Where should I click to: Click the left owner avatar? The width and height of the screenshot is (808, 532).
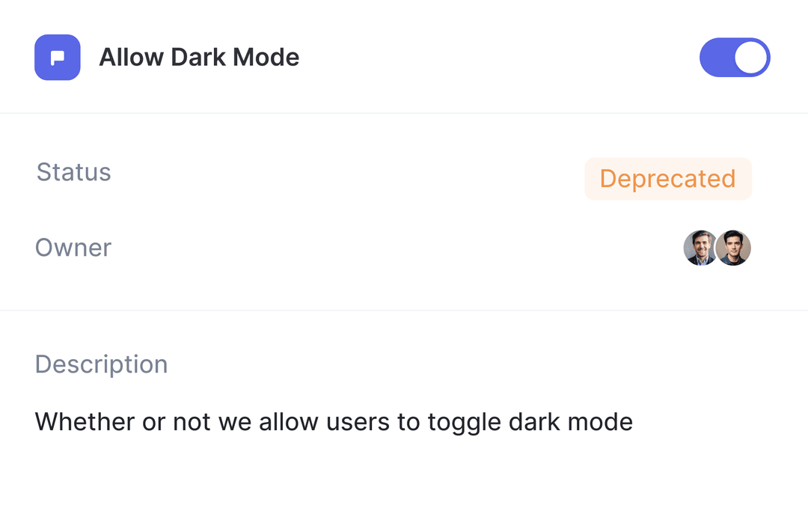pos(700,248)
